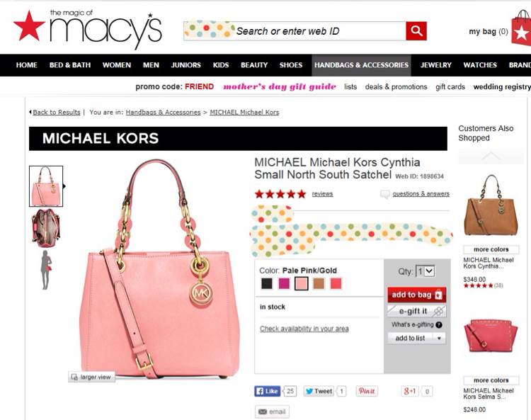Click Check availability in your area
This screenshot has height=420, width=531.
[304, 329]
